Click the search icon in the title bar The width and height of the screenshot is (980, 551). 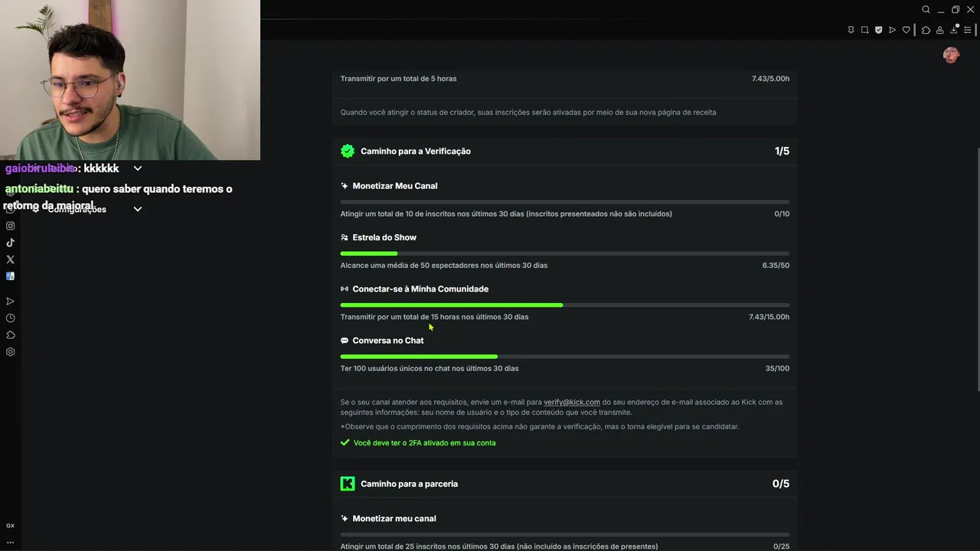tap(926, 10)
